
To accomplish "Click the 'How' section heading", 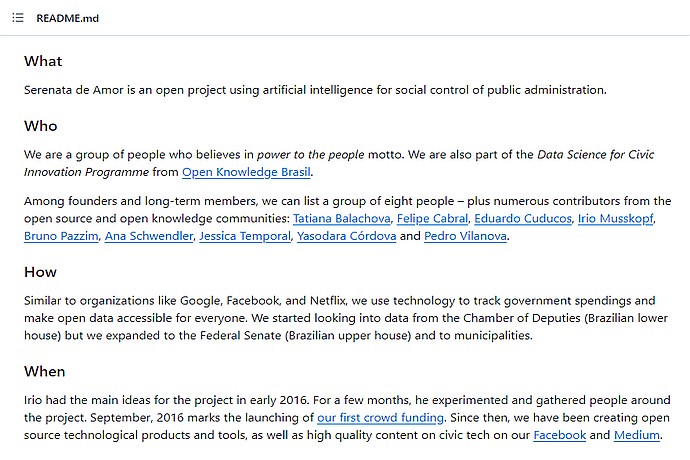I will tap(40, 272).
